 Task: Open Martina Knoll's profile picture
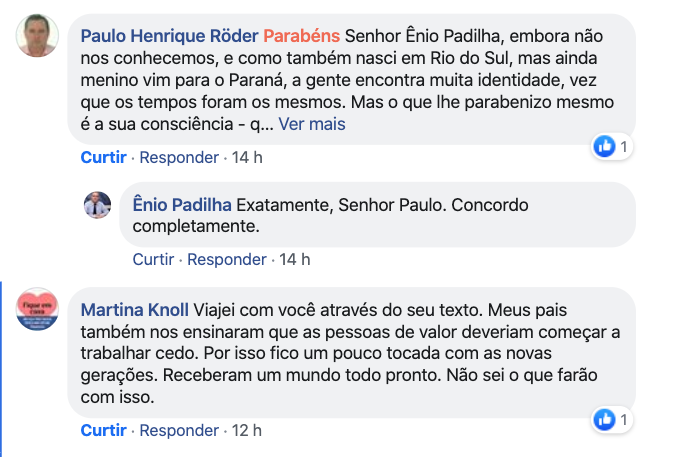[38, 310]
